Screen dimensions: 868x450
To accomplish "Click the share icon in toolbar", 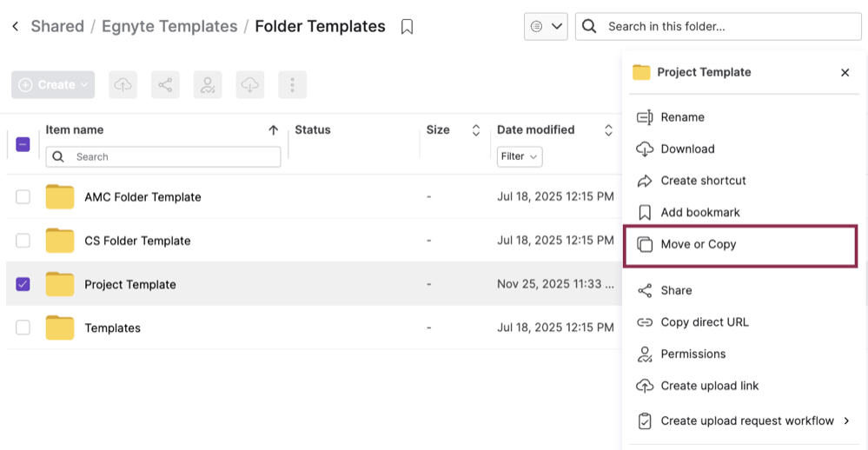I will 165,84.
